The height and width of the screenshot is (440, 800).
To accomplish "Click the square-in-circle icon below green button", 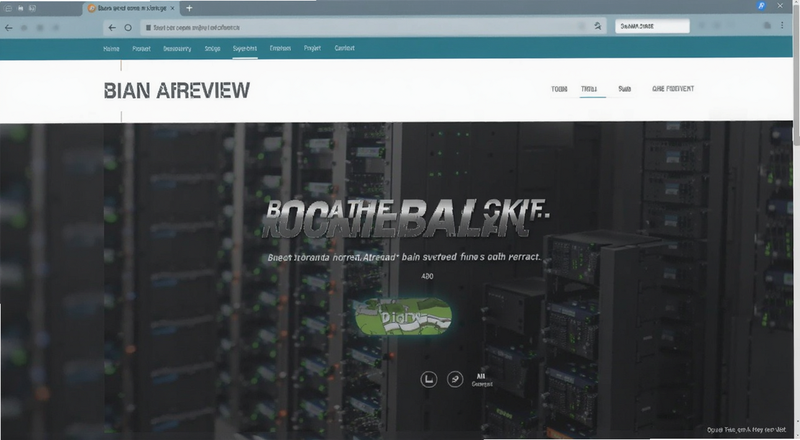I will [x=429, y=379].
